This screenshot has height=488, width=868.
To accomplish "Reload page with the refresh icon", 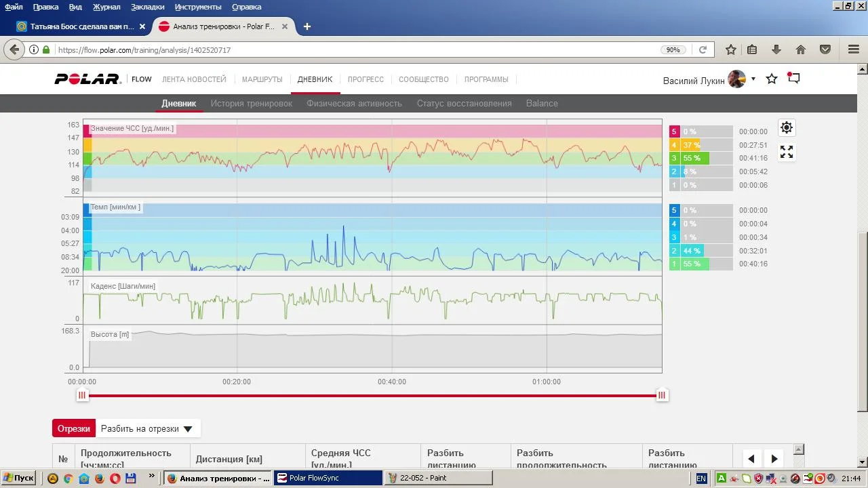I will (x=703, y=49).
